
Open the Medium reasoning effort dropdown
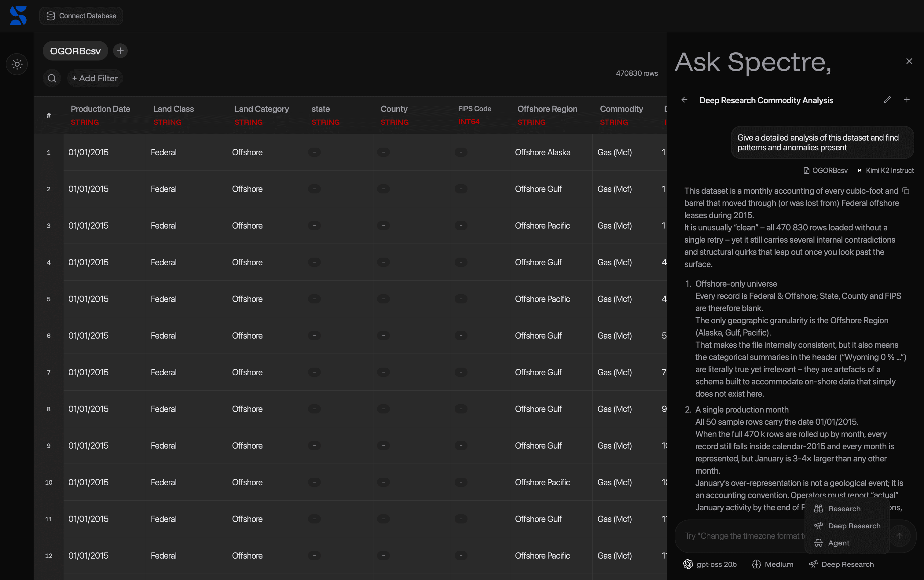(773, 564)
